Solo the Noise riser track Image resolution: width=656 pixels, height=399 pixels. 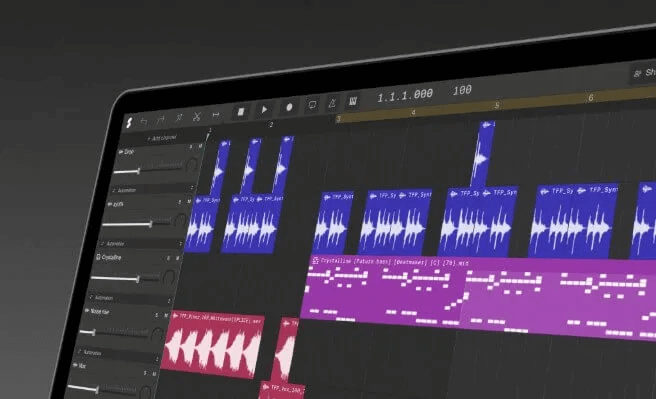156,315
